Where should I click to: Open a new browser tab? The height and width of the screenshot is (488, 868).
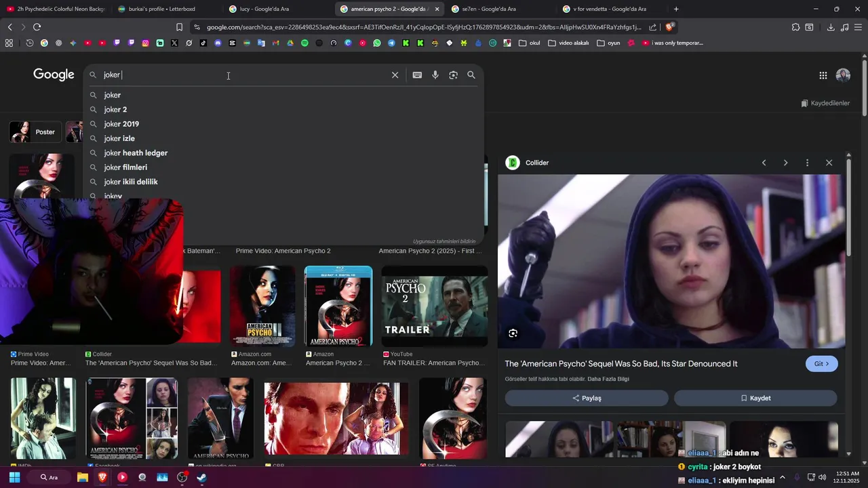676,9
